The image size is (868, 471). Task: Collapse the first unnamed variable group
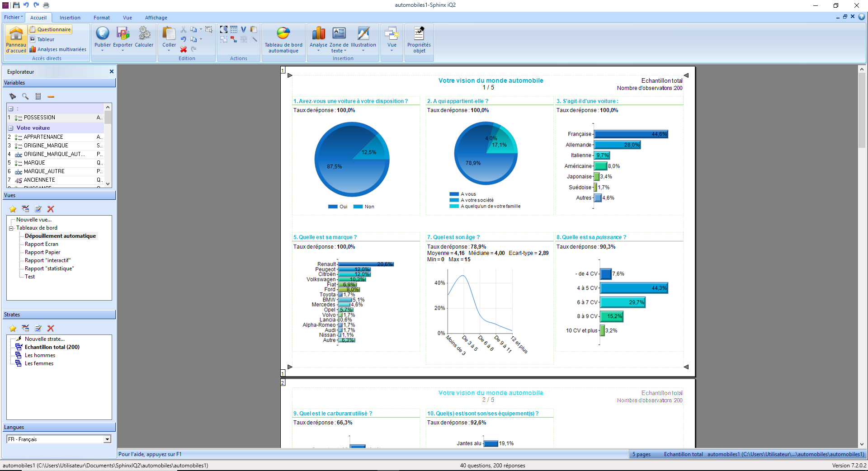(x=11, y=108)
